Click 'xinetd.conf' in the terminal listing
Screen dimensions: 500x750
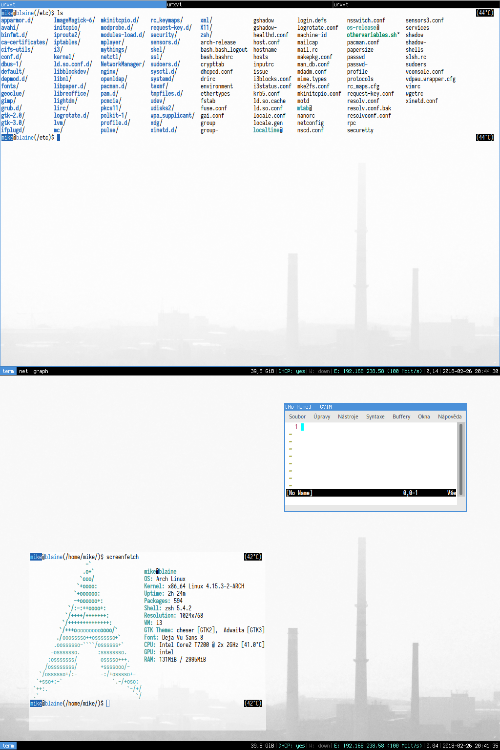pos(422,101)
